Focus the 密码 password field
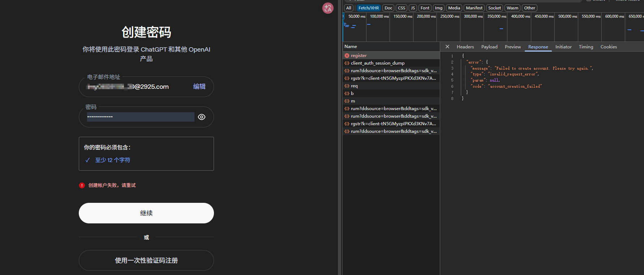644x275 pixels. [141, 117]
